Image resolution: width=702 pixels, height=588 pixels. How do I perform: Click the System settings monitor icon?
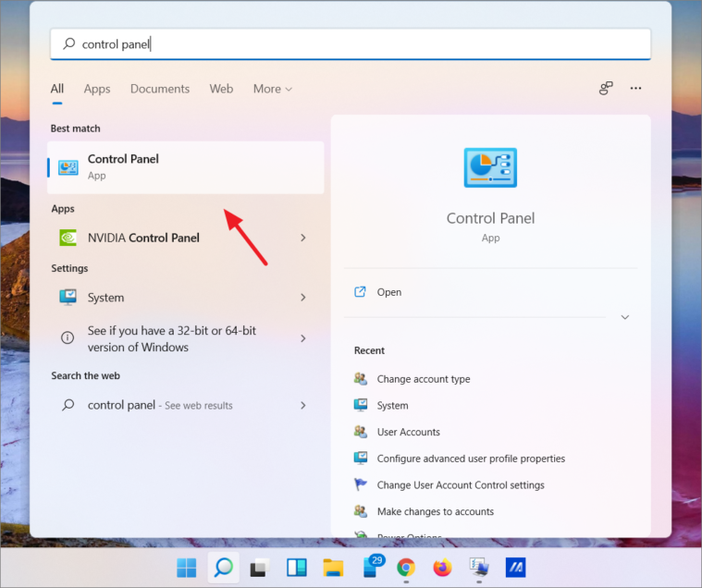click(68, 297)
